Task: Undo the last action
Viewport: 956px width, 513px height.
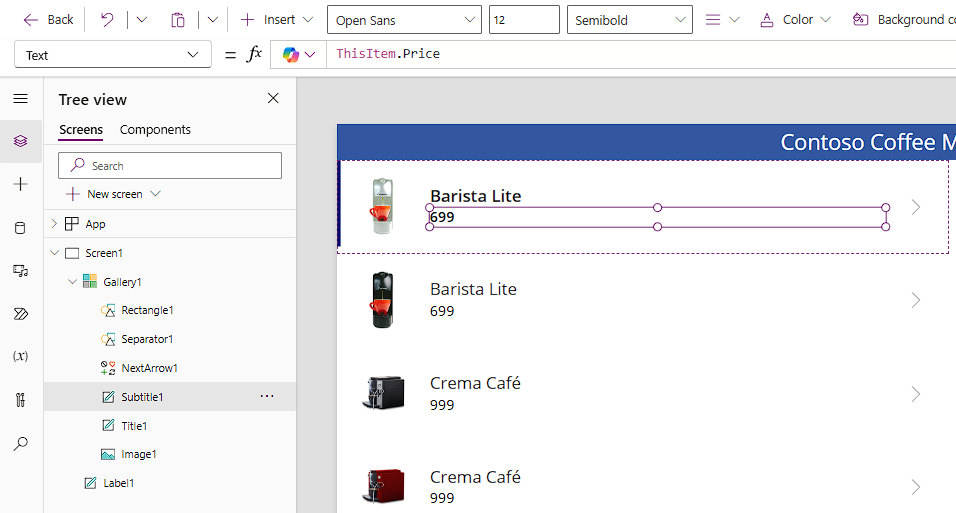Action: [107, 20]
